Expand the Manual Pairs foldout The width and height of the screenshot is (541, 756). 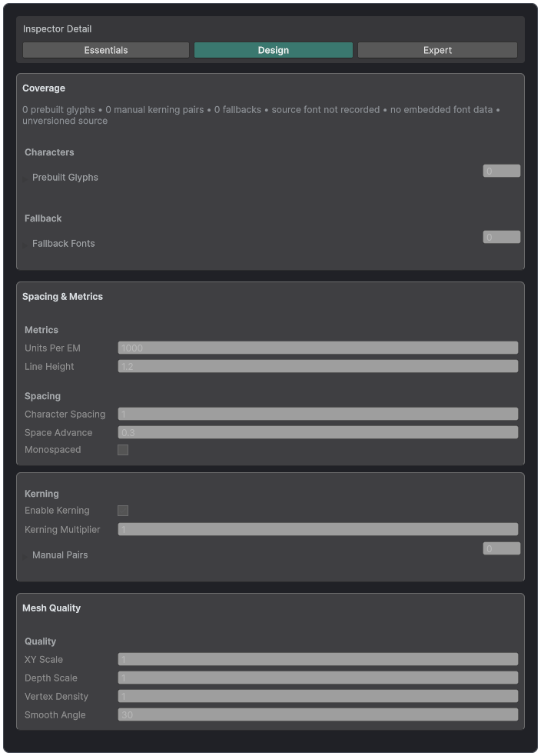[25, 556]
